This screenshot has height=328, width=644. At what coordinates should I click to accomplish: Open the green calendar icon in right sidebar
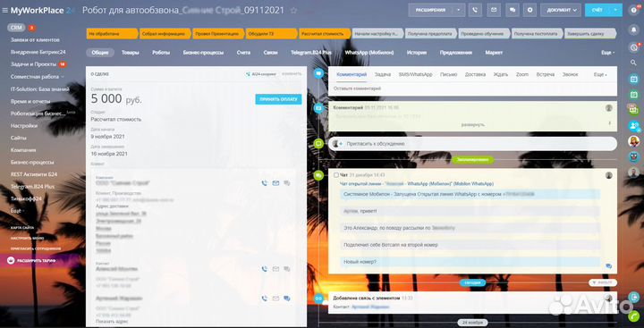pyautogui.click(x=634, y=95)
